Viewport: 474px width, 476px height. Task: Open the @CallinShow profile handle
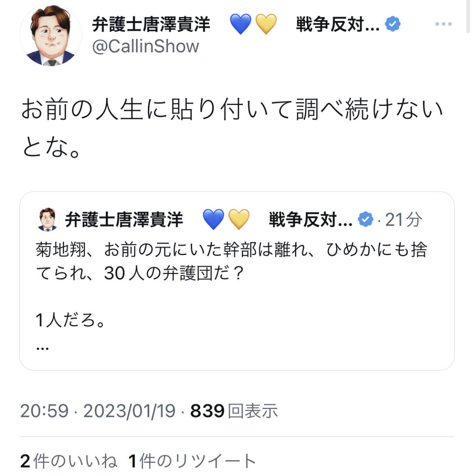click(145, 46)
